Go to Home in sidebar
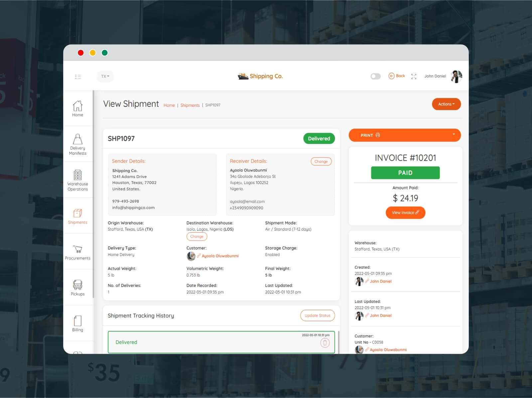The height and width of the screenshot is (398, 532). 78,108
